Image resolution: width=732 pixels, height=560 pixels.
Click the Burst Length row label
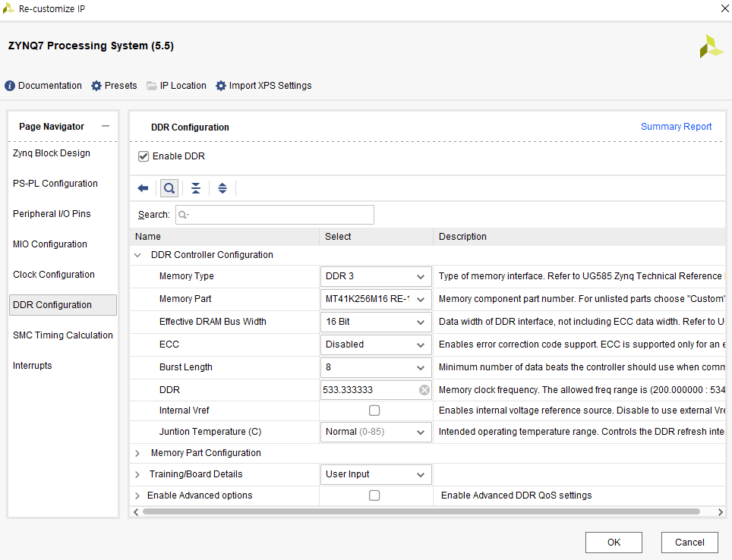(186, 367)
